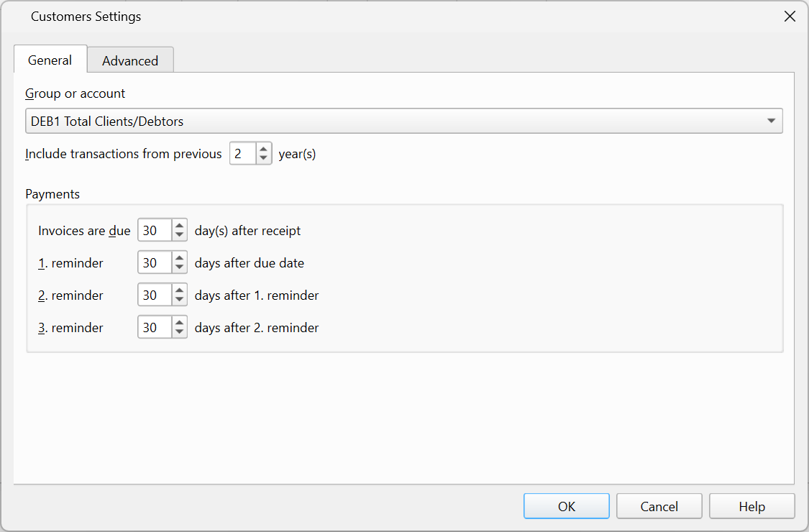Decrease previous years spinner down arrow
The height and width of the screenshot is (532, 809).
(263, 159)
